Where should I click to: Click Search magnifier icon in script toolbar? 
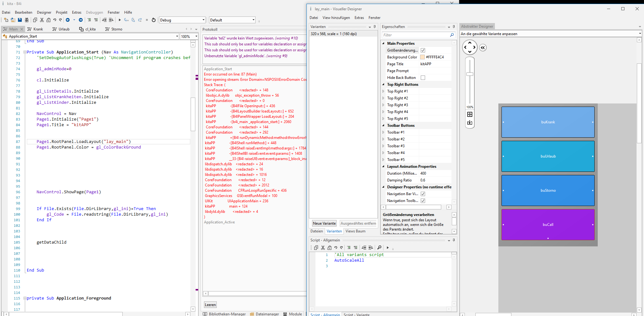pyautogui.click(x=379, y=248)
